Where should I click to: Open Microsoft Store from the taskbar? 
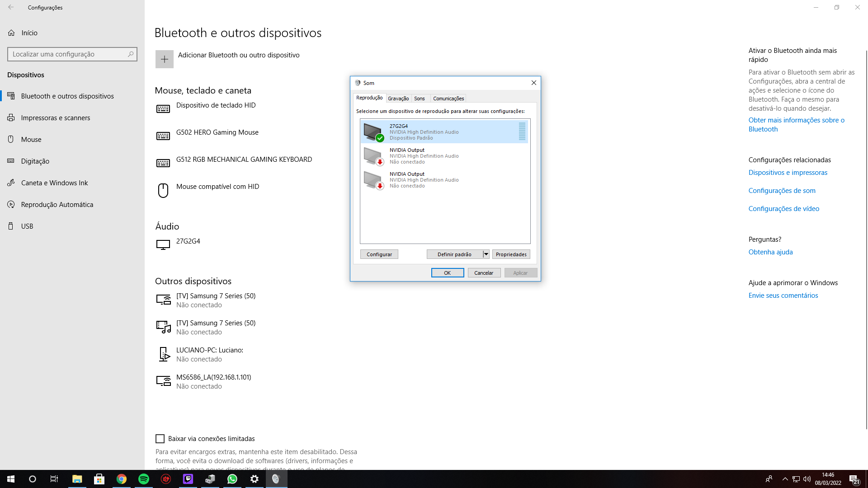[99, 479]
